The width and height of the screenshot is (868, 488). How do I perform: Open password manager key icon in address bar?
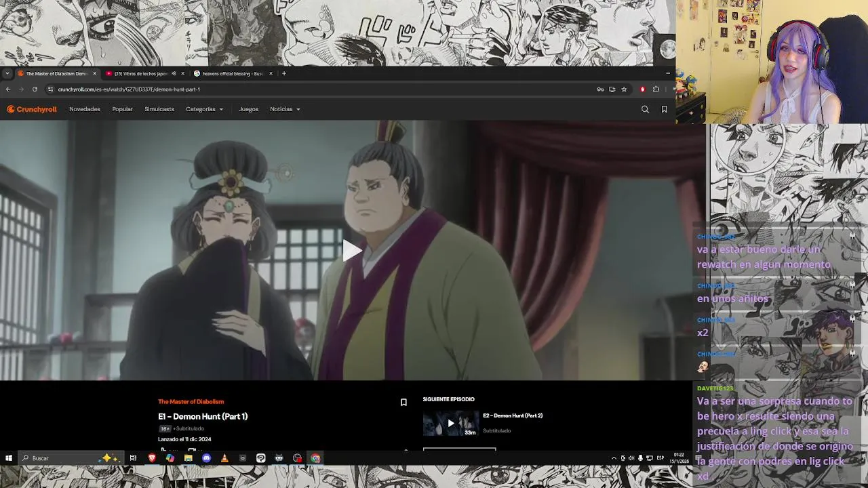(x=600, y=89)
